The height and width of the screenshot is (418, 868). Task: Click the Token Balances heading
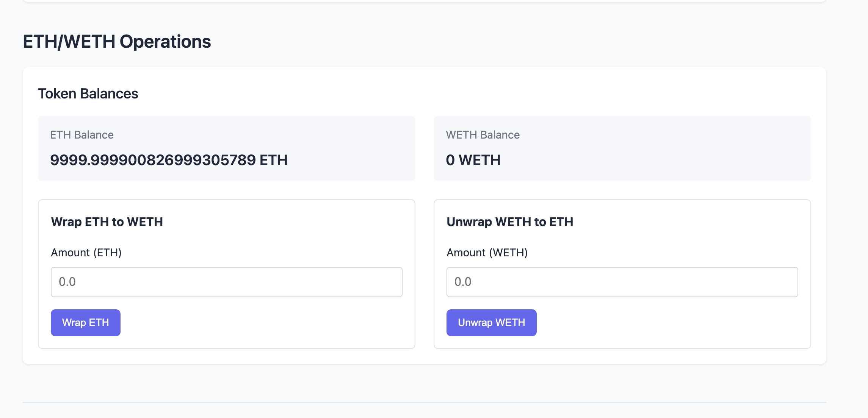tap(88, 94)
